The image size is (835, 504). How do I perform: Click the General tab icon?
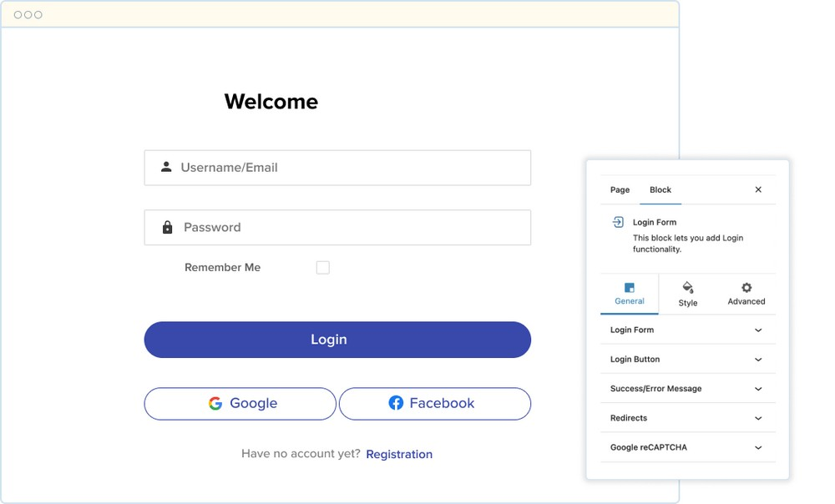click(630, 288)
